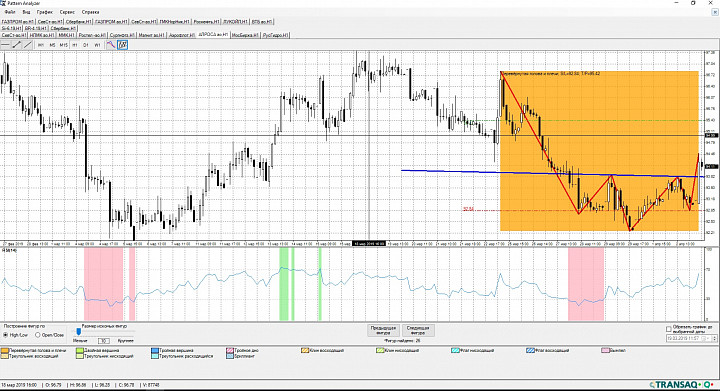Switch chart to W1 timeframe
Screen dimensions: 720x391
pos(97,45)
